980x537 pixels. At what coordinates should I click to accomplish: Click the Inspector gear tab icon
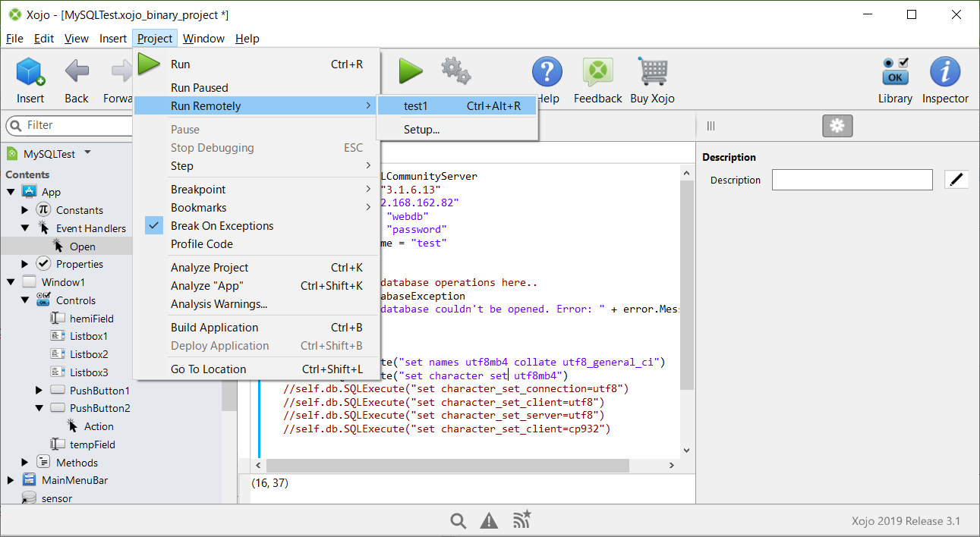coord(837,126)
